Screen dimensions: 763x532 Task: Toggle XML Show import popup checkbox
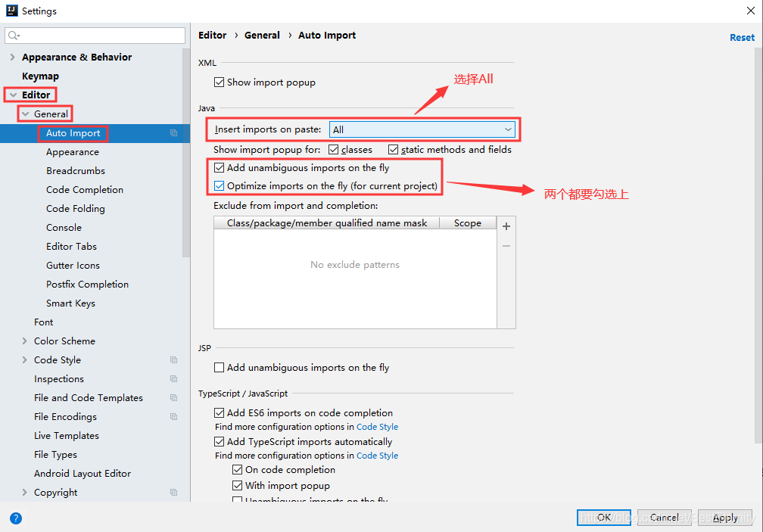coord(220,82)
